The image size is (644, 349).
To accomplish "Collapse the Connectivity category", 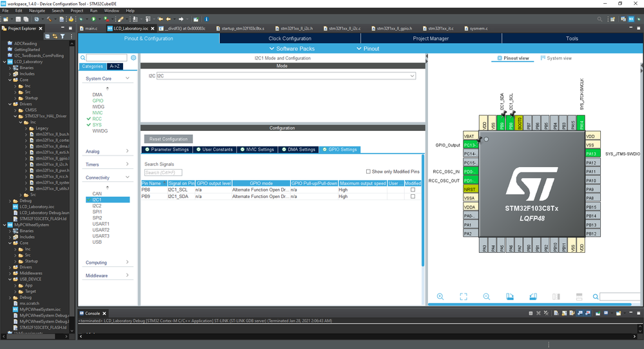I will (x=128, y=177).
